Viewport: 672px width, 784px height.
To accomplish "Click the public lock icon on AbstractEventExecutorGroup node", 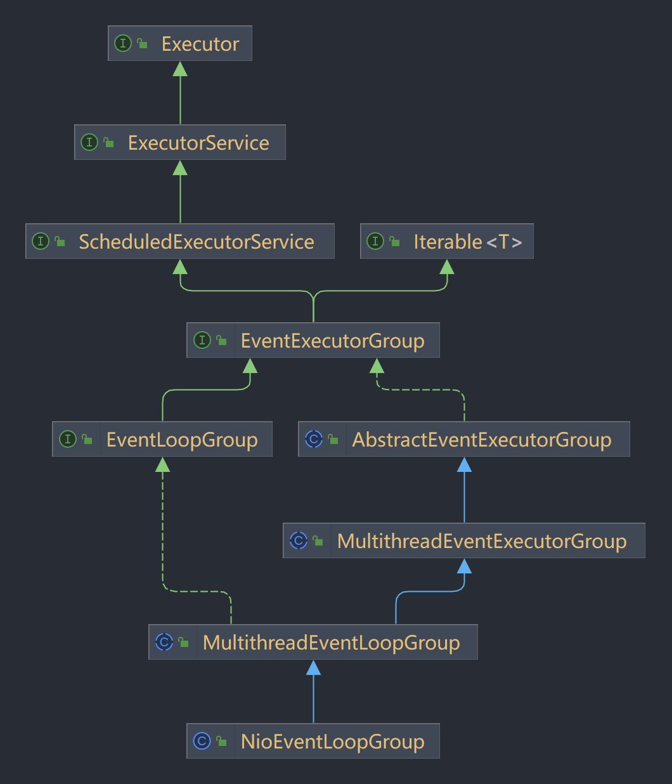I will tap(333, 439).
